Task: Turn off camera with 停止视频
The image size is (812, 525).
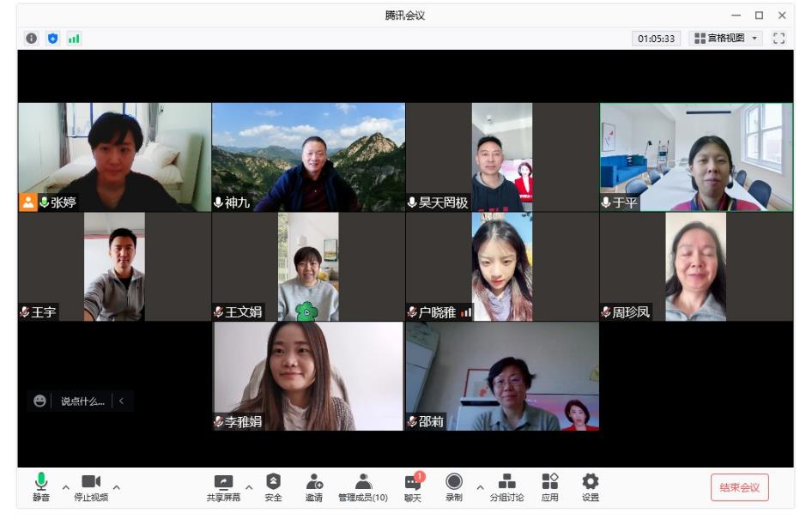Action: tap(91, 486)
